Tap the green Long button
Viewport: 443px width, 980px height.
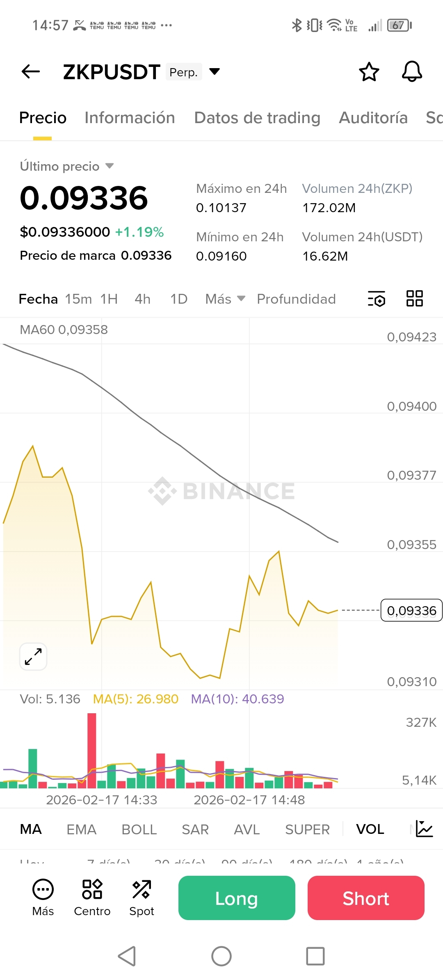point(237,898)
